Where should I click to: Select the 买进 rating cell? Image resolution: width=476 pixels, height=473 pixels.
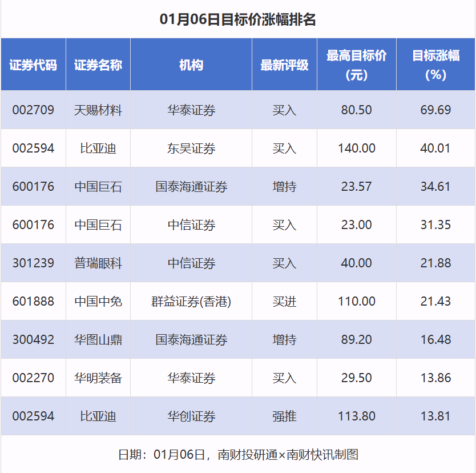point(284,302)
